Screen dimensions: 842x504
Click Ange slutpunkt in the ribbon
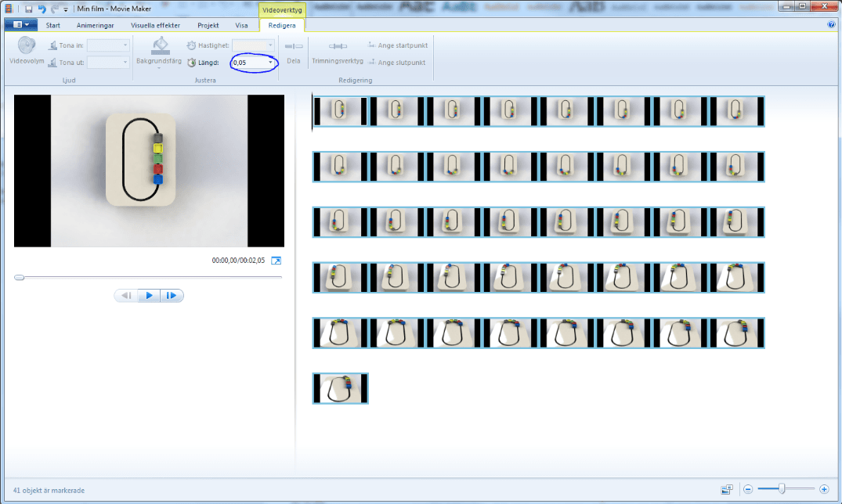click(402, 63)
